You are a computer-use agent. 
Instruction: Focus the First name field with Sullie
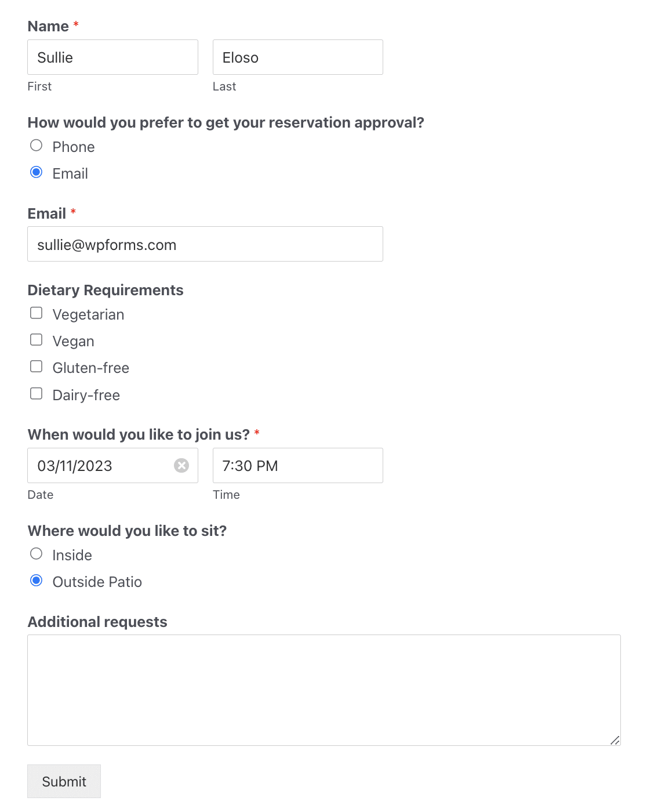(112, 57)
